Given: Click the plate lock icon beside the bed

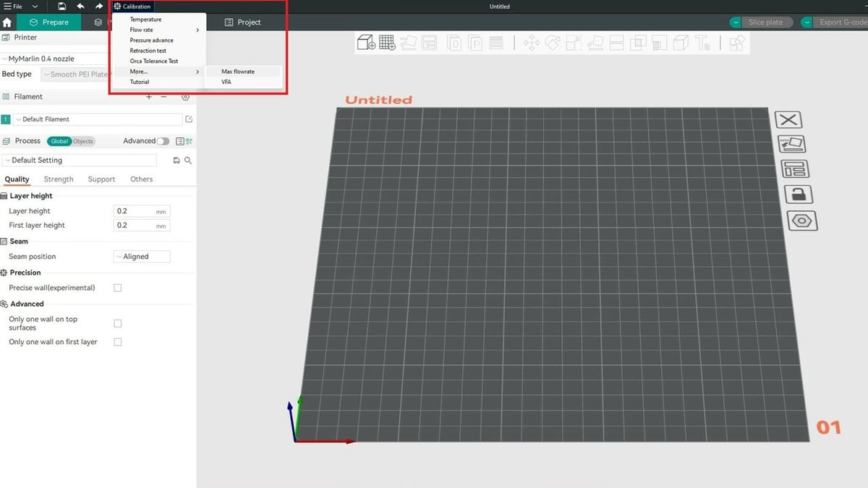Looking at the screenshot, I should (x=798, y=194).
